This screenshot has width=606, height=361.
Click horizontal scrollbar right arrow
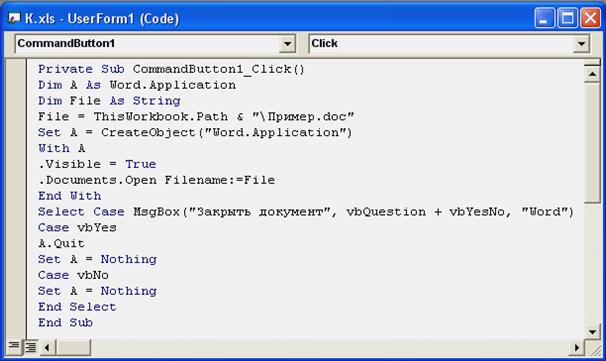tap(577, 347)
